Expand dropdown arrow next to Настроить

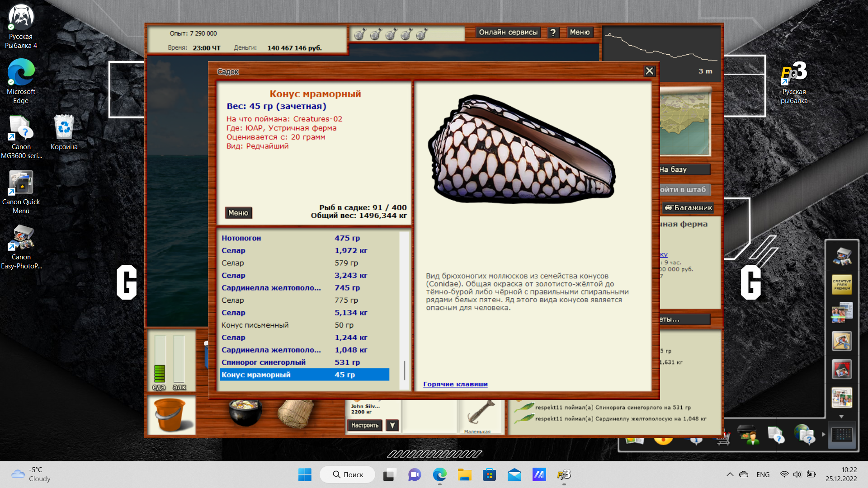[x=392, y=425]
